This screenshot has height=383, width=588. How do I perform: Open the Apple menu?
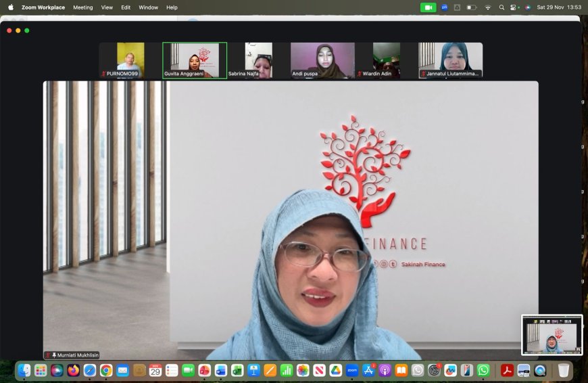11,7
